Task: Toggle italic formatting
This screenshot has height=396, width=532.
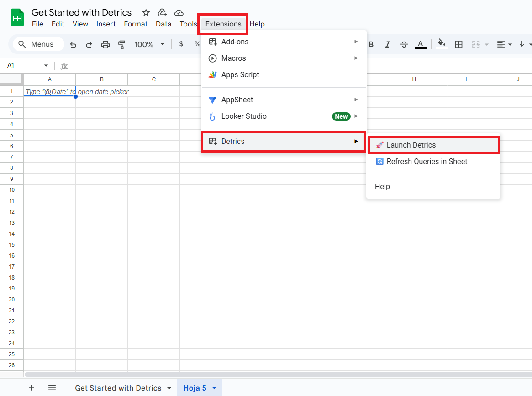Action: [x=387, y=44]
